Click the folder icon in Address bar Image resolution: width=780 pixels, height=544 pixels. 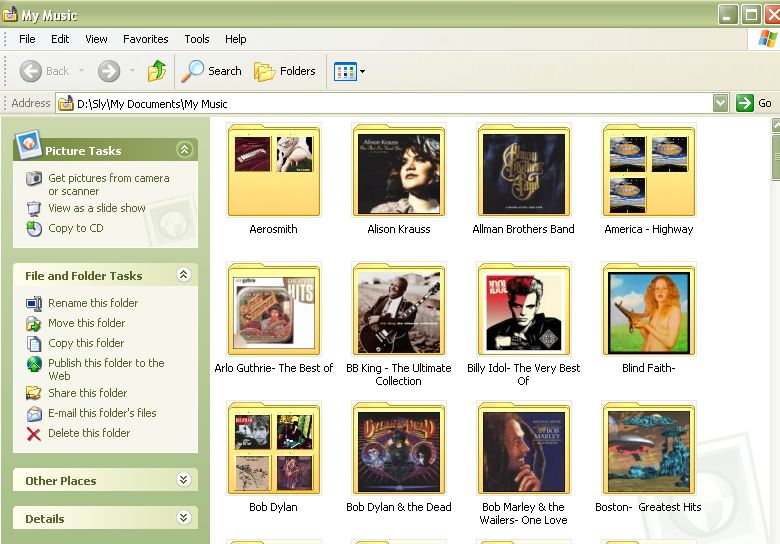66,103
